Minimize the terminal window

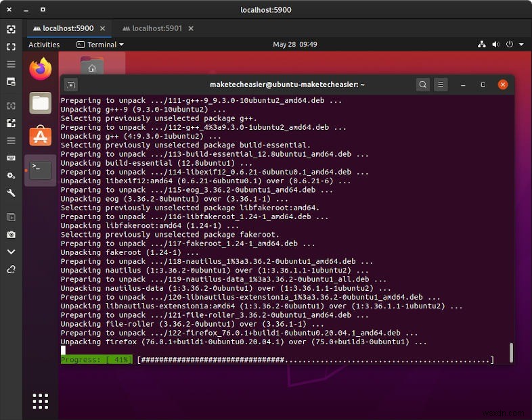click(x=463, y=85)
